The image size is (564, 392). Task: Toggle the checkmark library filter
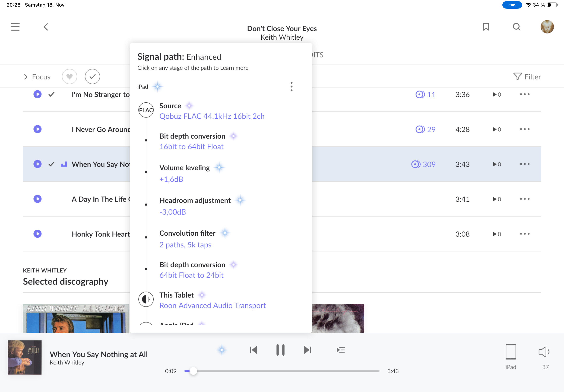click(x=92, y=77)
